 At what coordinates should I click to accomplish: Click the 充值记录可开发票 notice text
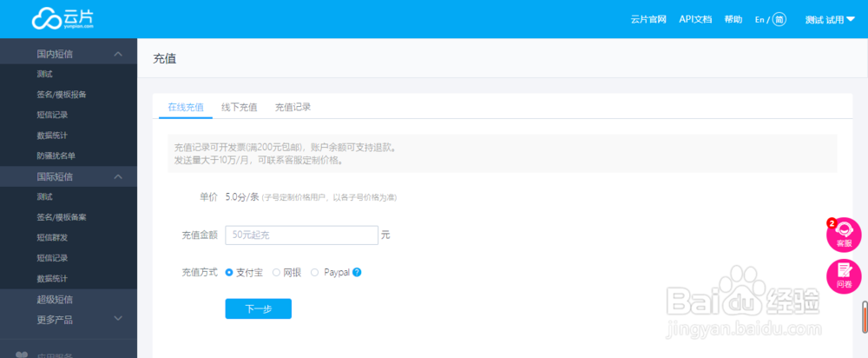pos(285,148)
